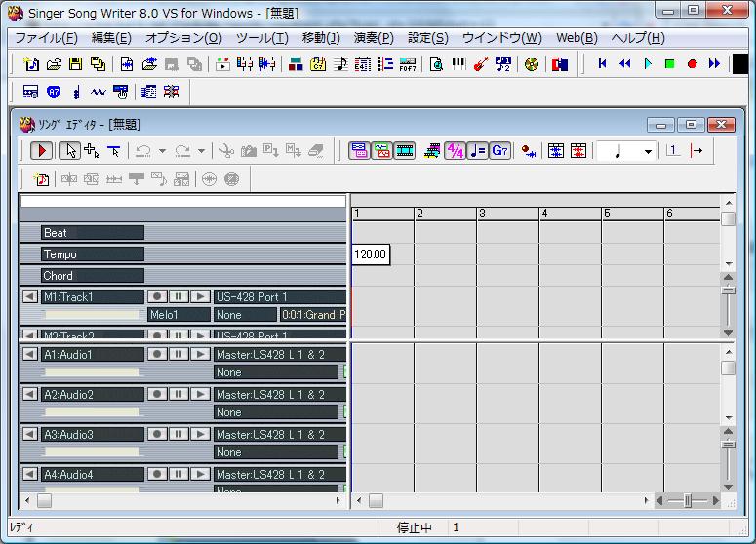756x544 pixels.
Task: Open the undo history dropdown arrow
Action: pos(163,151)
